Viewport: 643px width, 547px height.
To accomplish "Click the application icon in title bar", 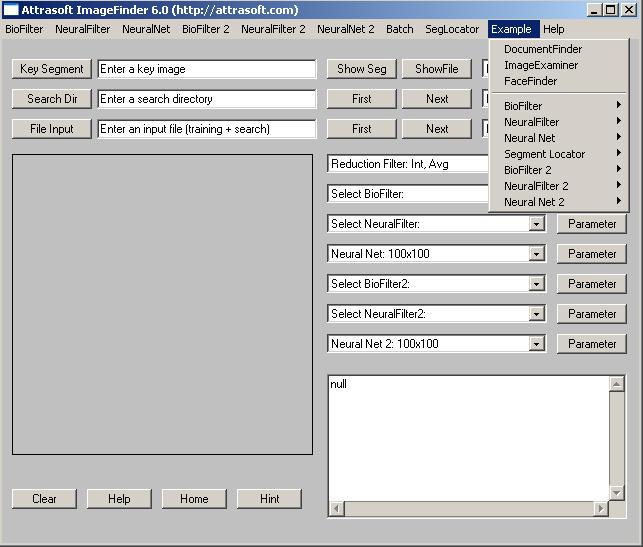I will [x=11, y=10].
